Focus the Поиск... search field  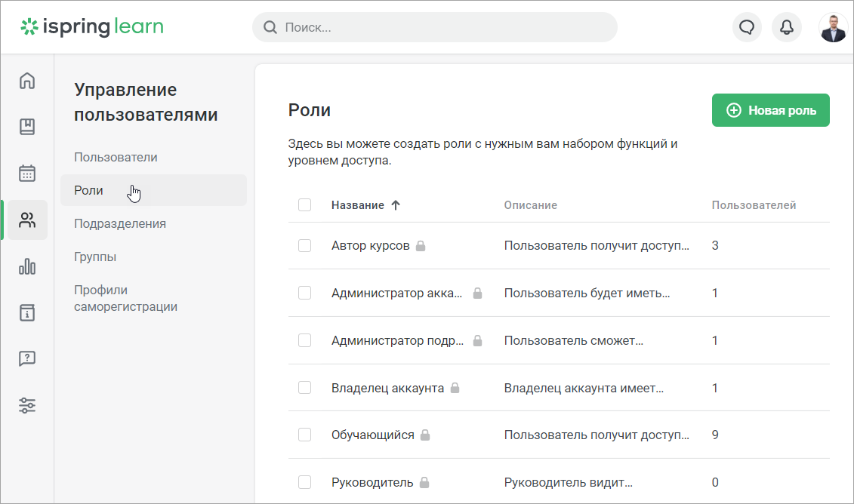(435, 27)
